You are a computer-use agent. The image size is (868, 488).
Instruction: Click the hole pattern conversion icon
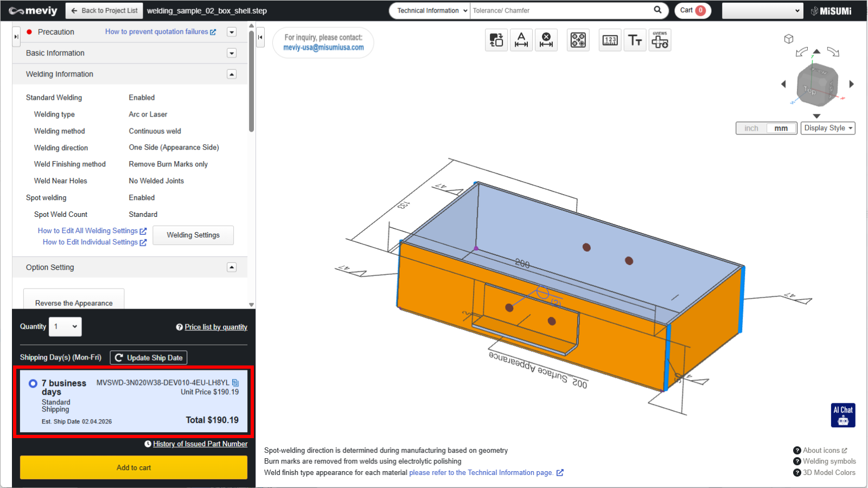(x=578, y=40)
